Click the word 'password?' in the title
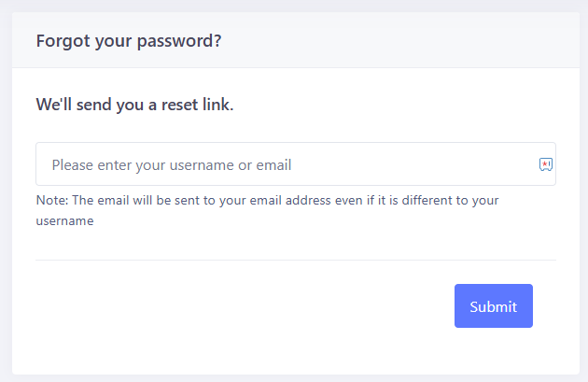 pos(179,41)
